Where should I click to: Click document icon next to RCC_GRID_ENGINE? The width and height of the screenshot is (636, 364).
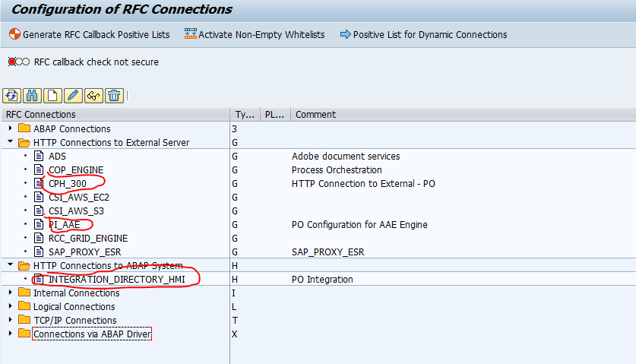(x=39, y=238)
